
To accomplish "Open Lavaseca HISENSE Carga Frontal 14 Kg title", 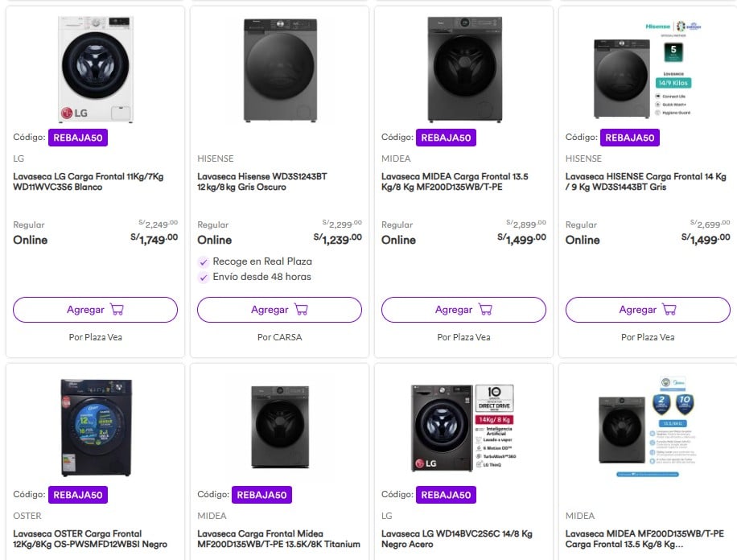I will pos(645,182).
